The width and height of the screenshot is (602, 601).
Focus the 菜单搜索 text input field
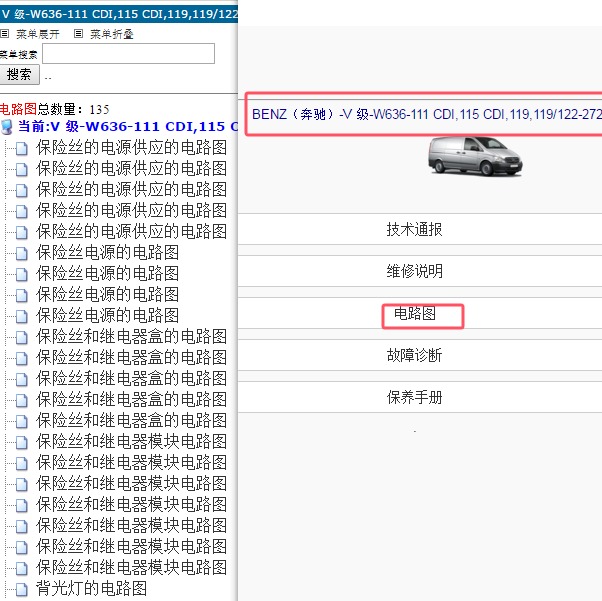click(x=128, y=53)
